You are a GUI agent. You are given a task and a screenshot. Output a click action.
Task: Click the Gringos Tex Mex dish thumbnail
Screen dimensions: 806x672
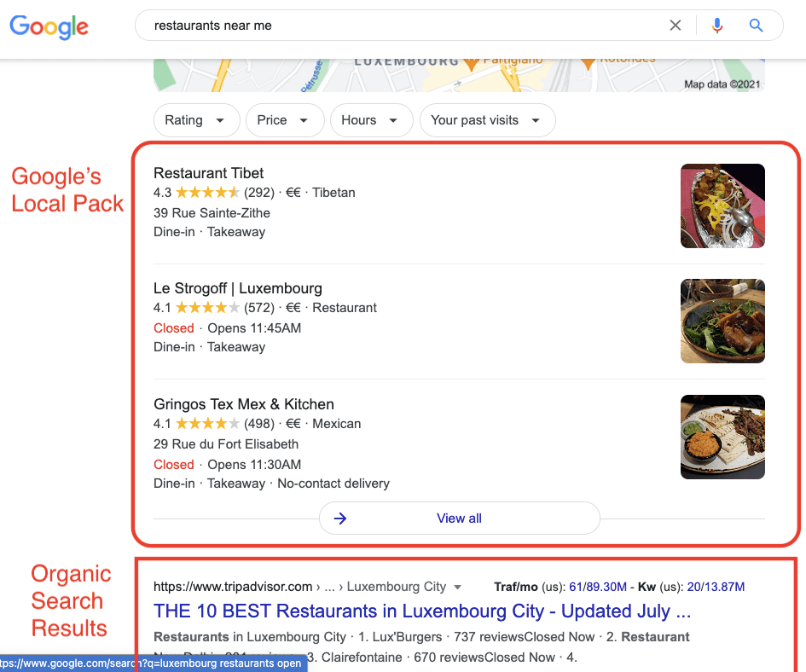(x=722, y=437)
